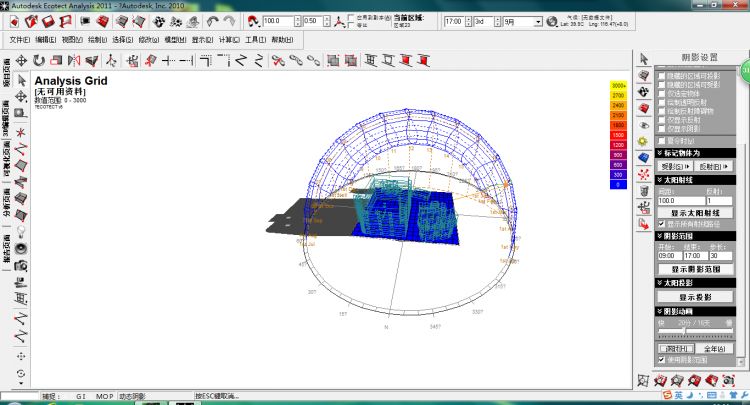Click the new document icon

[x=16, y=21]
